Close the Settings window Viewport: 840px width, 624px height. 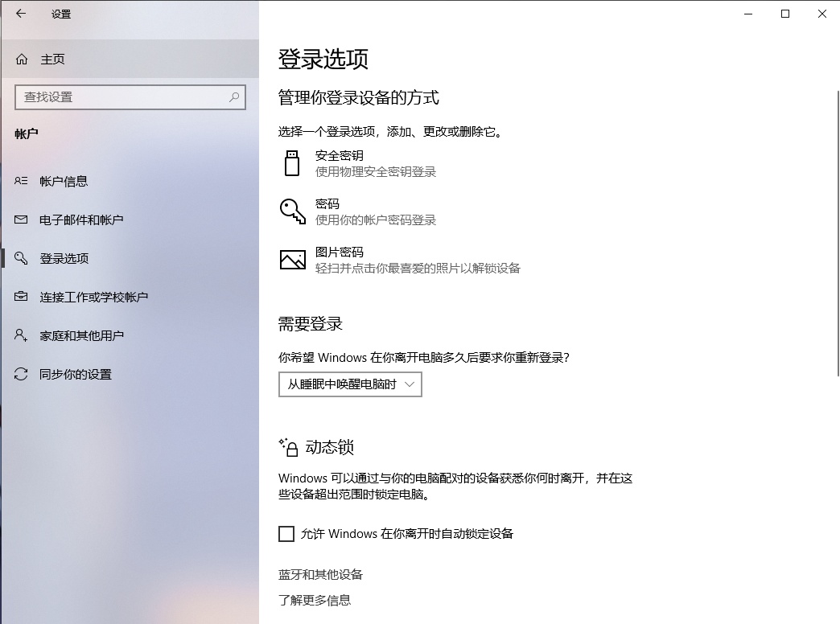(821, 14)
